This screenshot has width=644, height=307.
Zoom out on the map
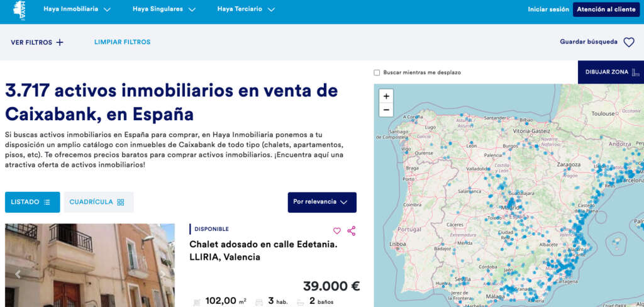click(386, 110)
